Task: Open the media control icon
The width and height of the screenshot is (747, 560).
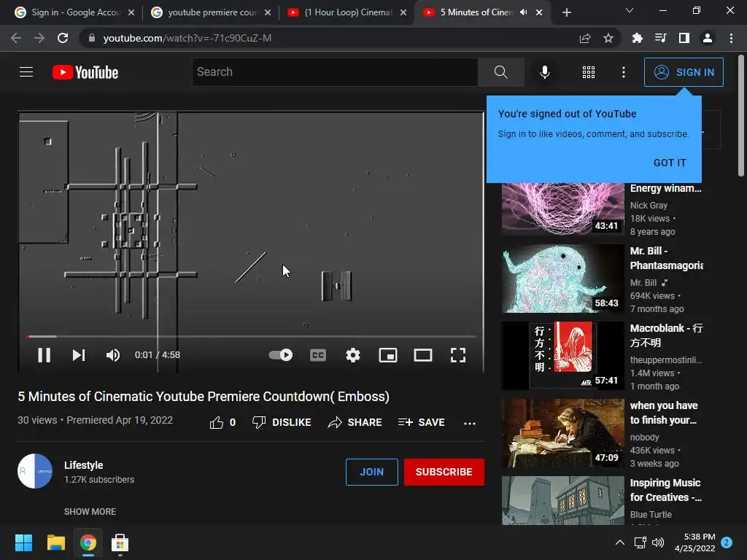Action: 660,38
